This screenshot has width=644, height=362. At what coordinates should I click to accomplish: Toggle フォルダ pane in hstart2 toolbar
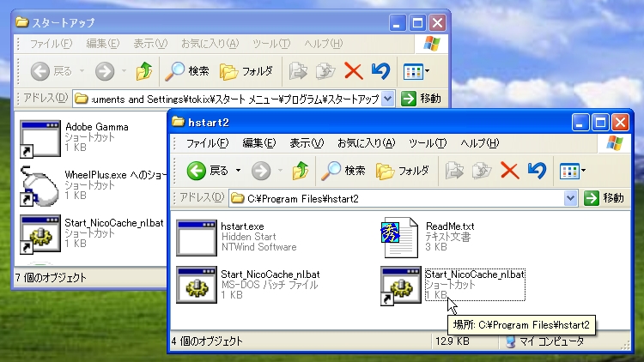pos(403,171)
